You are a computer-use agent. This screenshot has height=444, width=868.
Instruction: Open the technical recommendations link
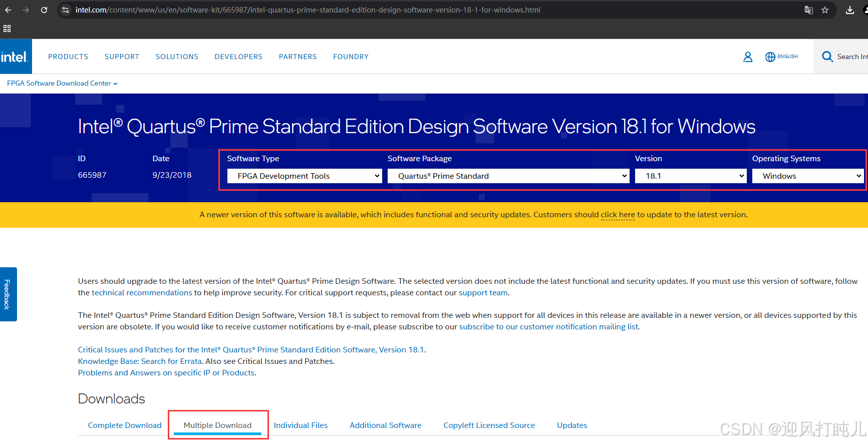142,293
